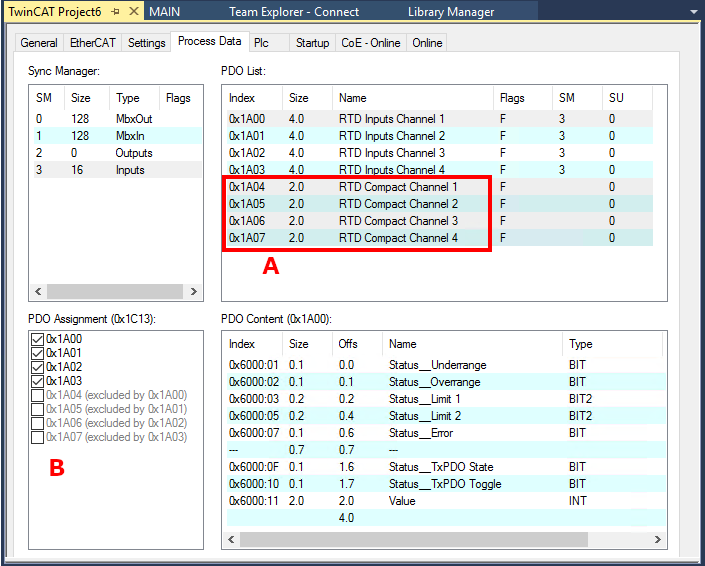The height and width of the screenshot is (566, 705).
Task: Select PDO 0x1A01 RTD Inputs Channel 2
Action: coord(440,136)
